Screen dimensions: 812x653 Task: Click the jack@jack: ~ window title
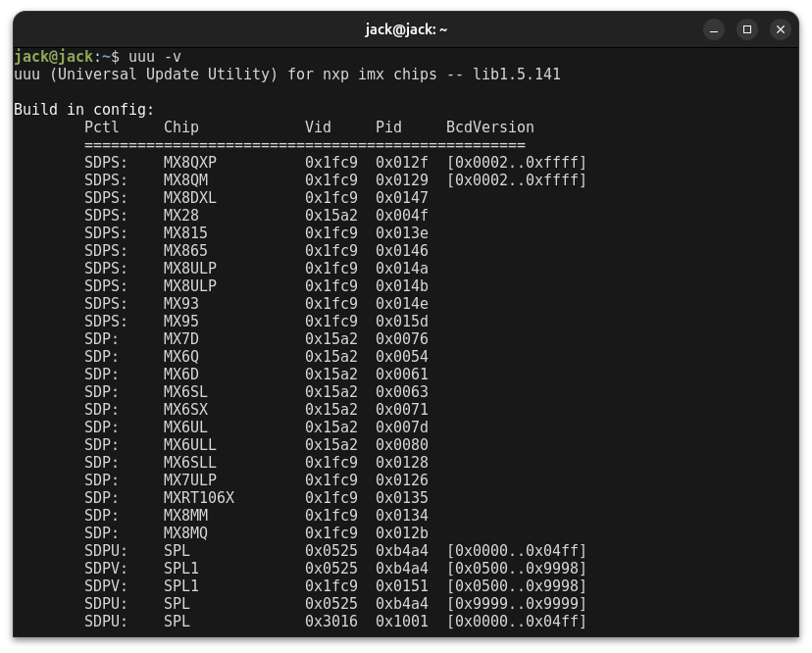(406, 29)
